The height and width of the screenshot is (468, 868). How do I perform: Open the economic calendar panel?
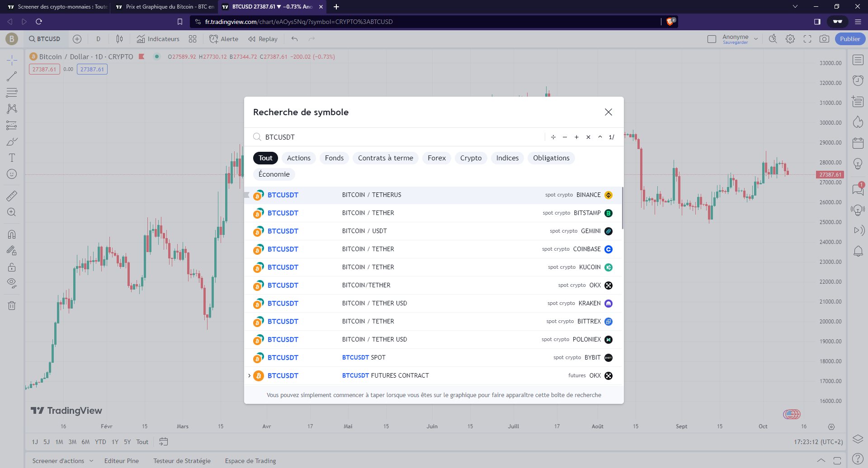click(x=858, y=143)
